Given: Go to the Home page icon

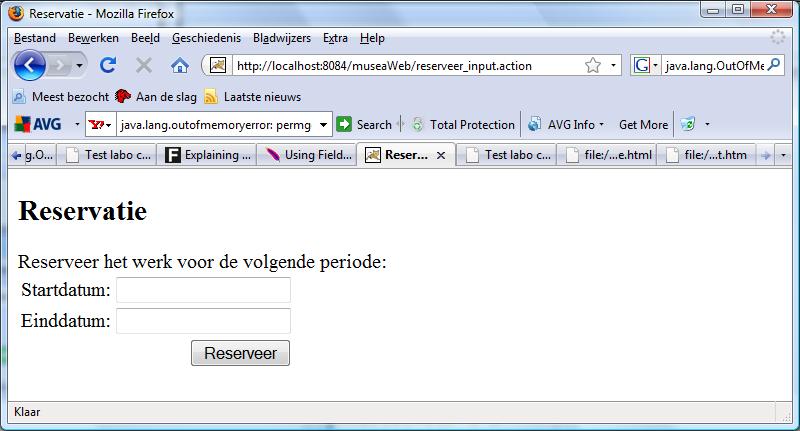Looking at the screenshot, I should click(x=180, y=65).
